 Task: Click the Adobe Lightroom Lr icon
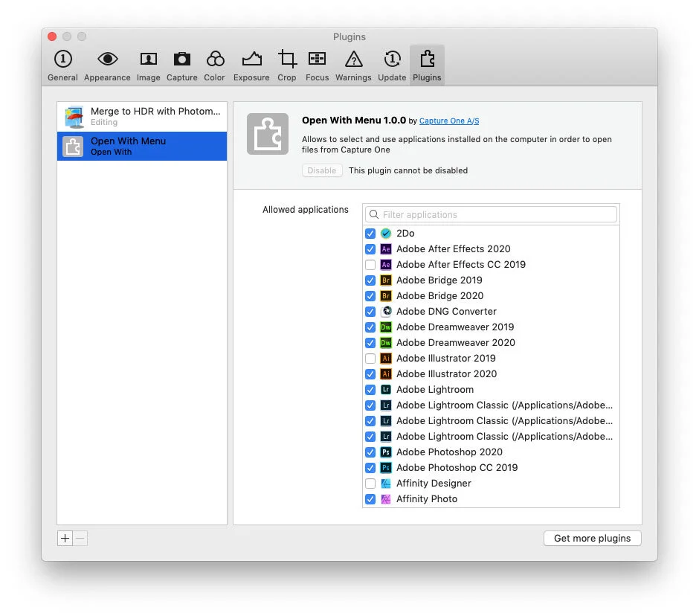[386, 389]
